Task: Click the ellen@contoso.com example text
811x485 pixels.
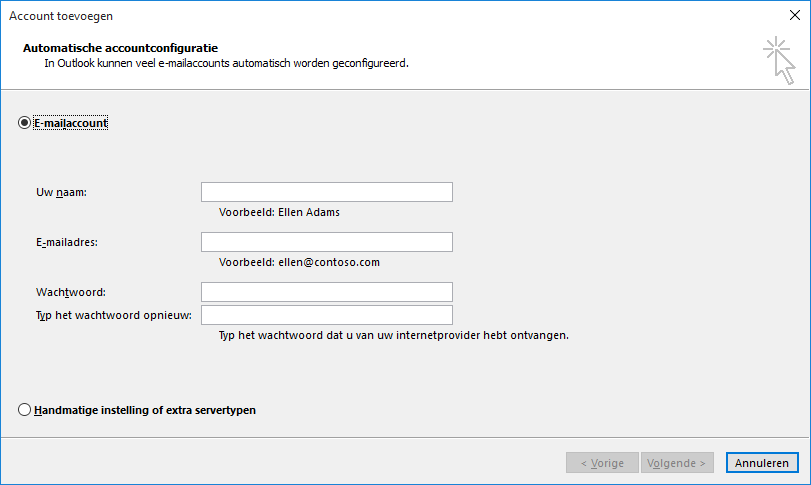Action: click(x=300, y=262)
